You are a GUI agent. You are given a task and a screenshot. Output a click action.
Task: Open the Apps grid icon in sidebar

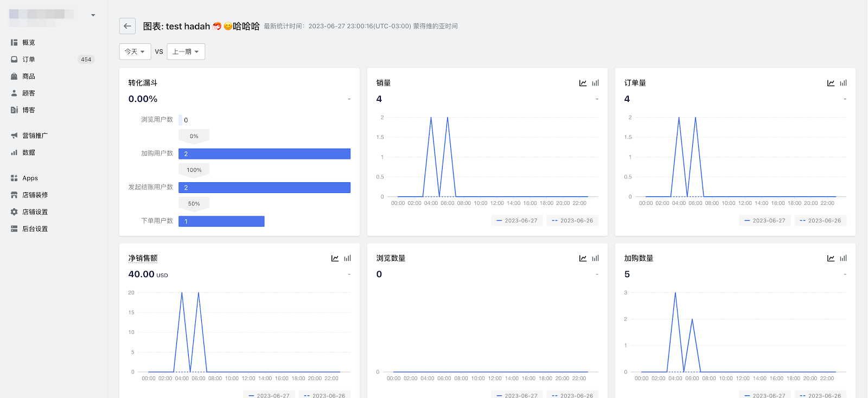(14, 178)
